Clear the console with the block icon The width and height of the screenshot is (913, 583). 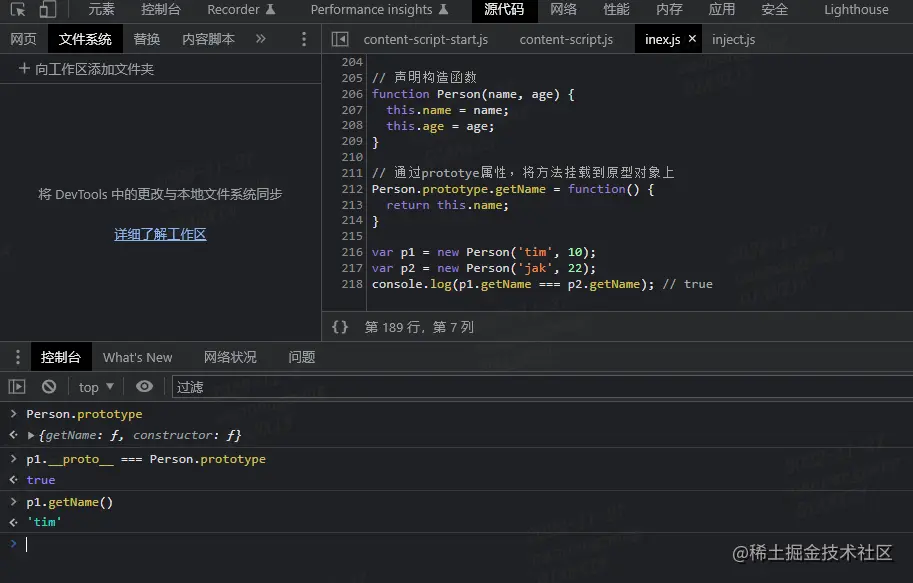[x=49, y=386]
